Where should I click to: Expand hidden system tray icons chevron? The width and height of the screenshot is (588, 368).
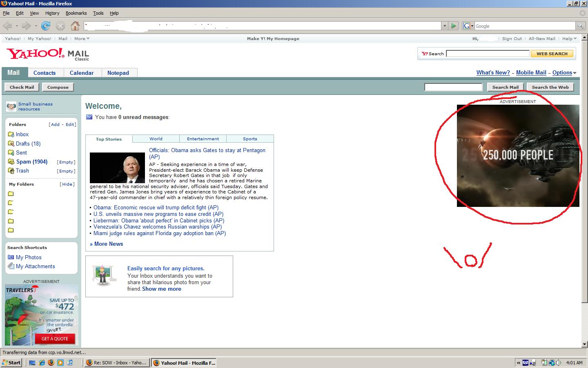(519, 362)
